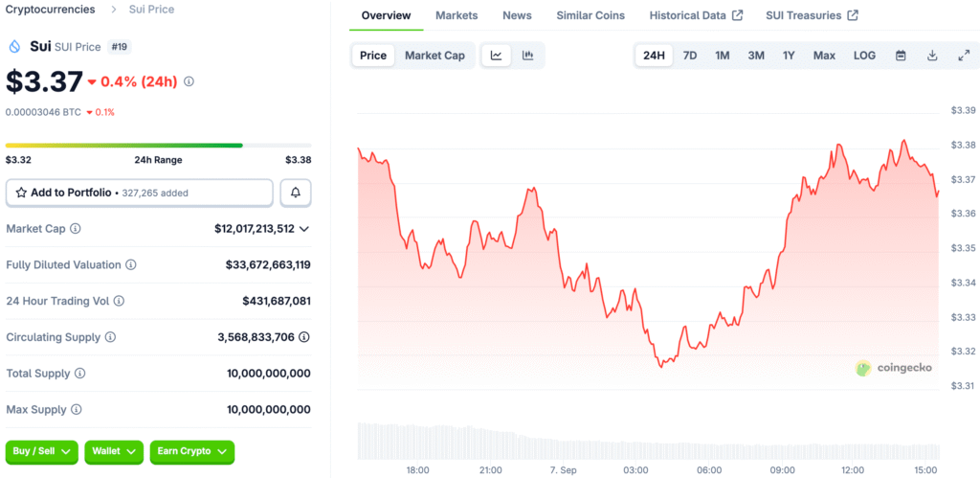This screenshot has height=478, width=980.
Task: Click the 0.00003046 BTC price text
Action: [43, 112]
